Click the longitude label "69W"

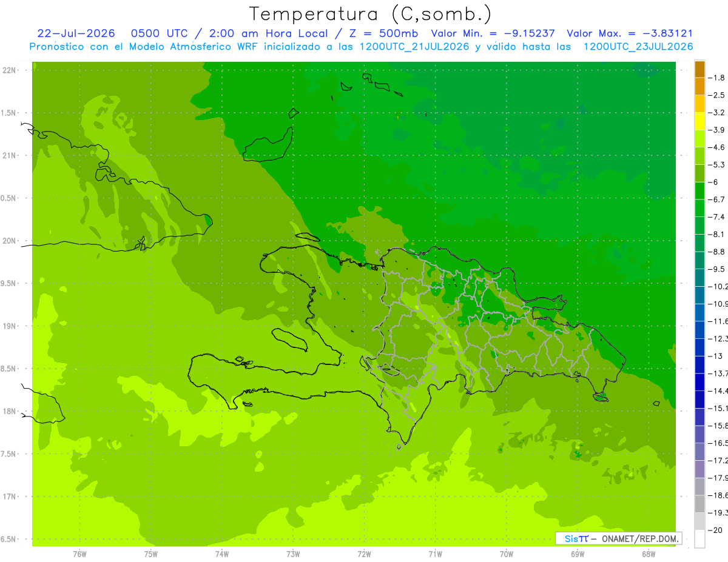coord(578,554)
